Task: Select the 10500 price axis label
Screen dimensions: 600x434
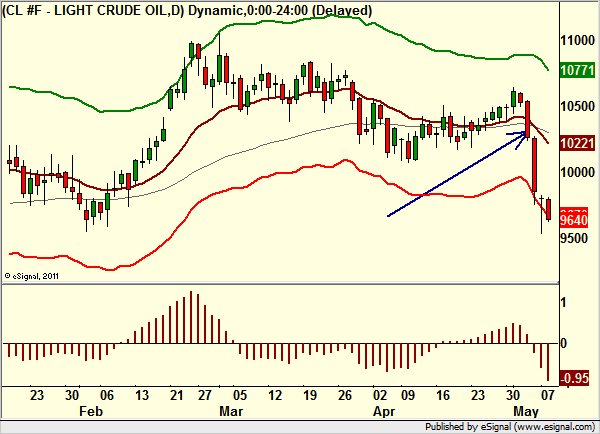Action: [x=577, y=106]
